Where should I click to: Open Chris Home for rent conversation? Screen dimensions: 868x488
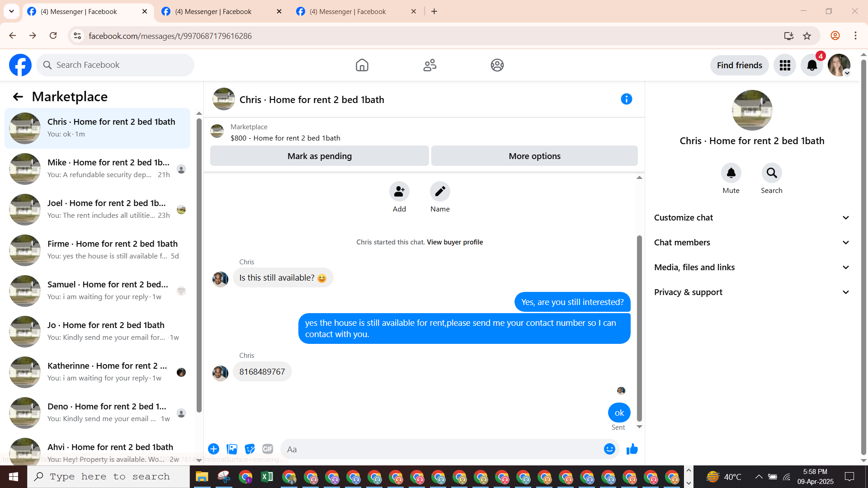pos(97,128)
